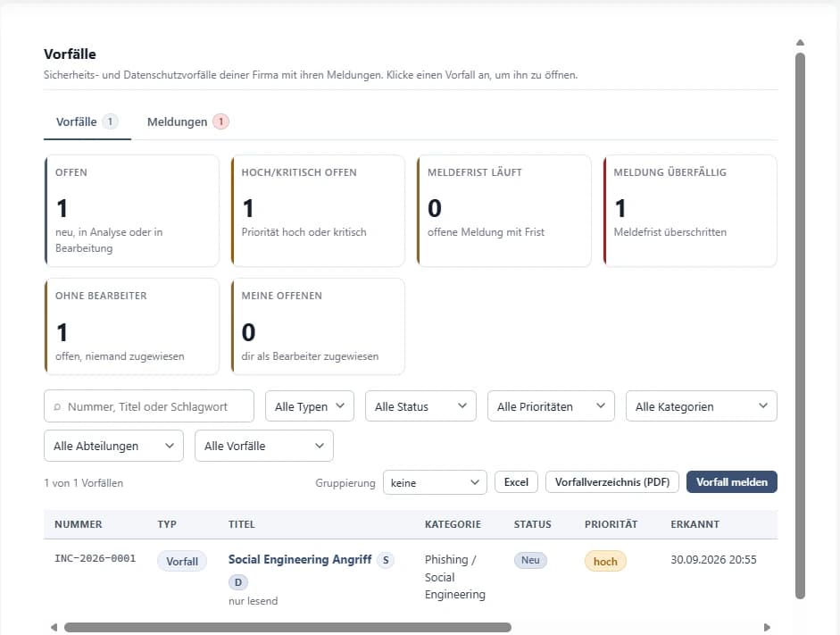The width and height of the screenshot is (840, 635).
Task: Click the vertical scrollbar thumb
Action: [x=801, y=326]
